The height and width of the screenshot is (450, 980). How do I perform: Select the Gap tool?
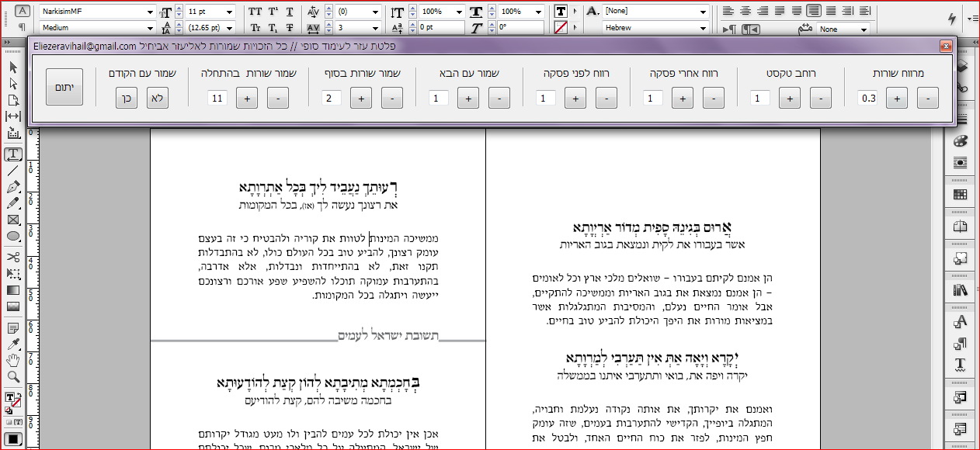(x=13, y=116)
